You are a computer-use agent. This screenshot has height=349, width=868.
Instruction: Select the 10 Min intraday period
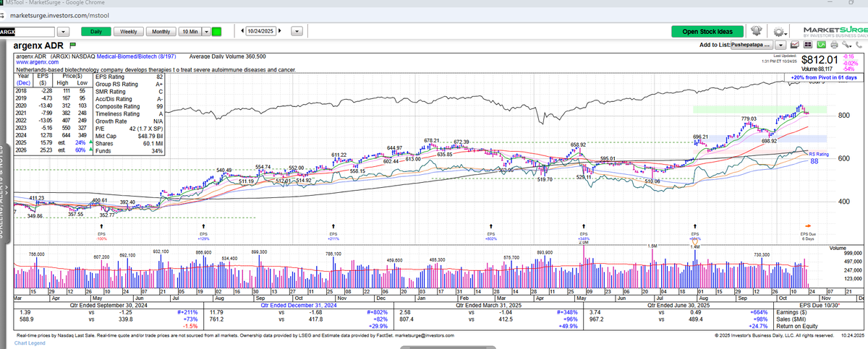pos(190,32)
